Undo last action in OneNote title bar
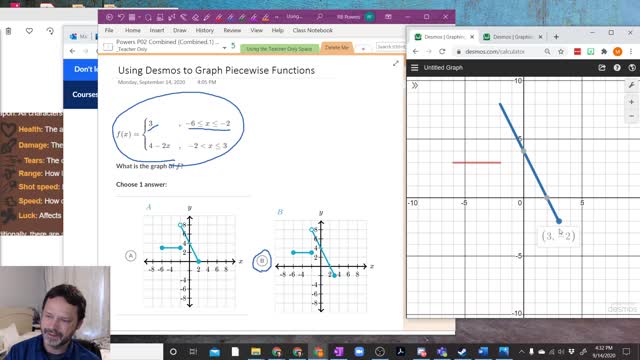640x360 pixels. tap(121, 17)
